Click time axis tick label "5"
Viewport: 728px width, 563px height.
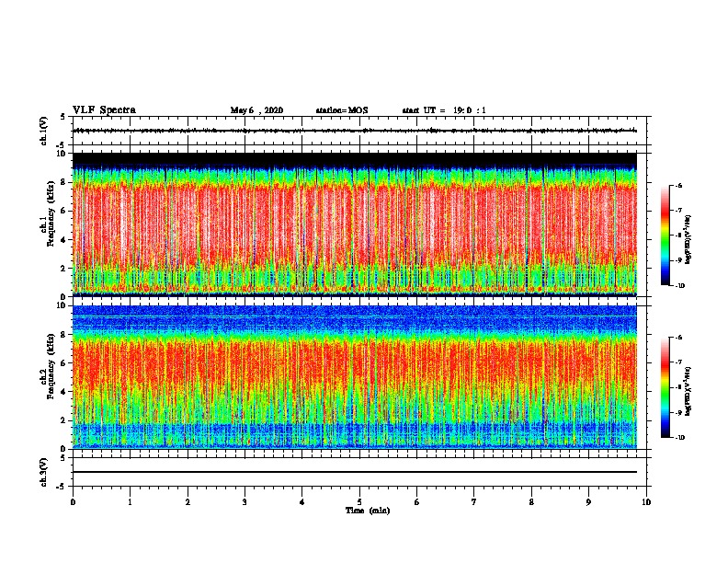[359, 502]
